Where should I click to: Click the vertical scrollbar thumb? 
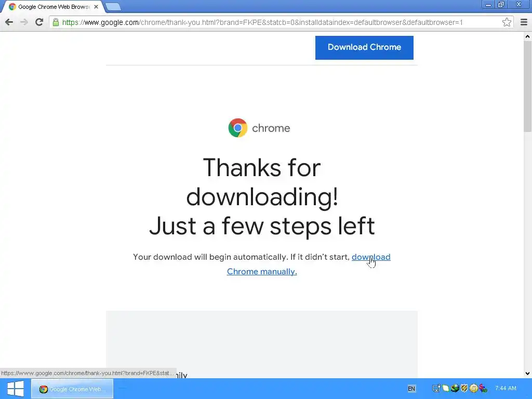tap(527, 86)
